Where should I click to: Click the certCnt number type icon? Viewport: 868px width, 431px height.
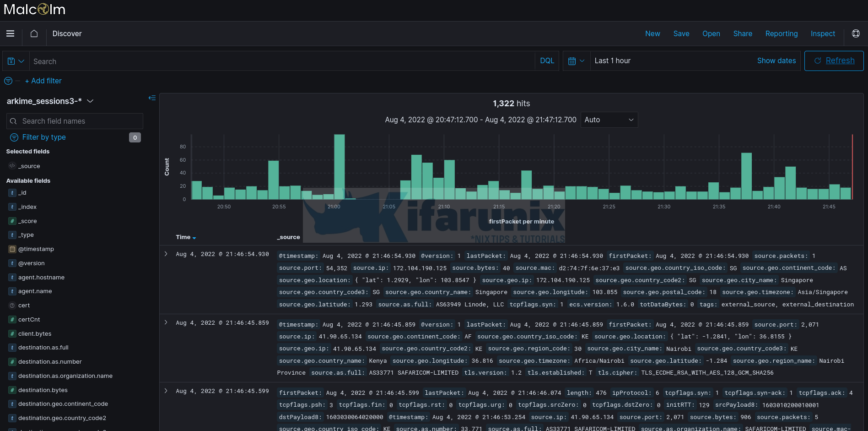[x=12, y=320]
